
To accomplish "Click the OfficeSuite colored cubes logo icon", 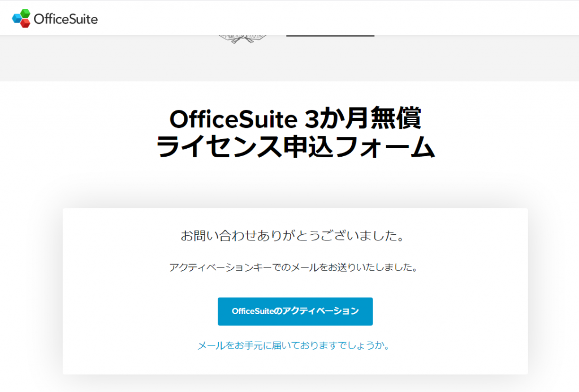I will click(x=21, y=19).
